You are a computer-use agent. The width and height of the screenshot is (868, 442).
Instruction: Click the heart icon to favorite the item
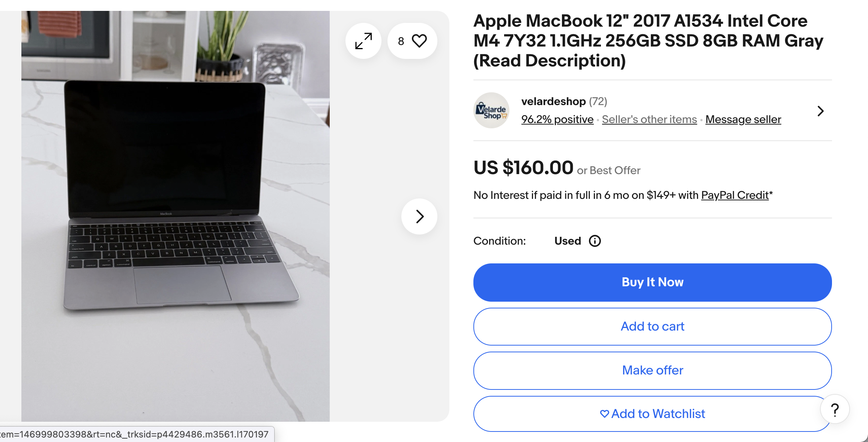point(419,41)
